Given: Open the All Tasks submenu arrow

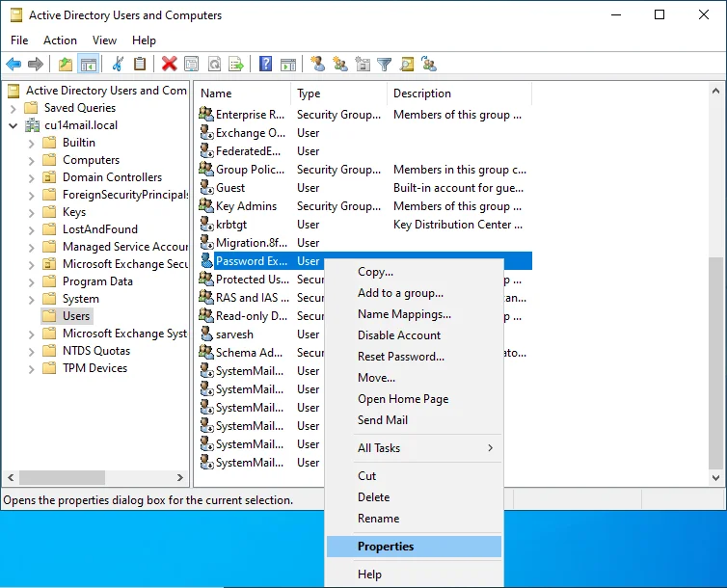Looking at the screenshot, I should 490,447.
